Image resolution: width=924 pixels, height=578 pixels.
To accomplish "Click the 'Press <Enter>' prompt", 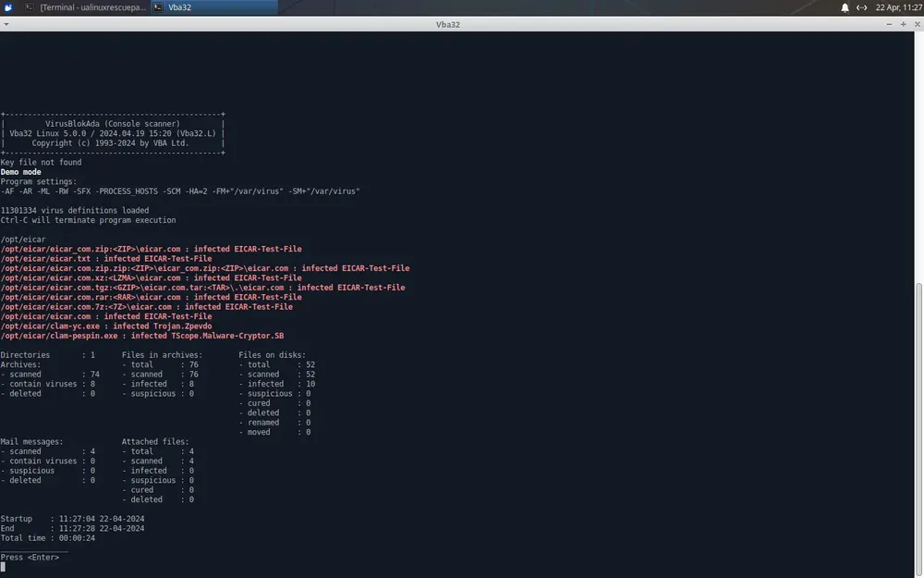I will pyautogui.click(x=30, y=558).
